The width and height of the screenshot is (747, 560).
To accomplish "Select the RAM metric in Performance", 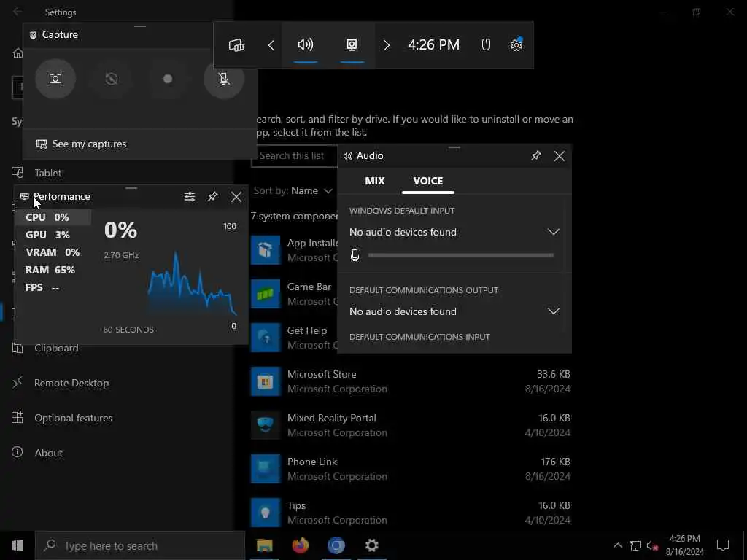I will [x=53, y=270].
